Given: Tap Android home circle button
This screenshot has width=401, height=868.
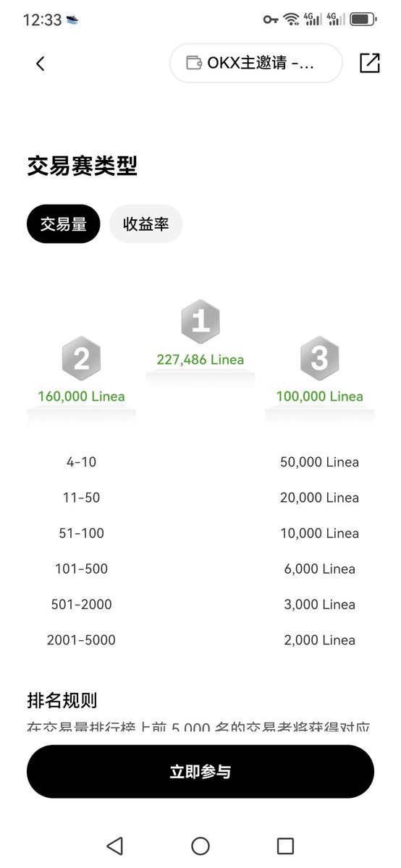Looking at the screenshot, I should (200, 846).
